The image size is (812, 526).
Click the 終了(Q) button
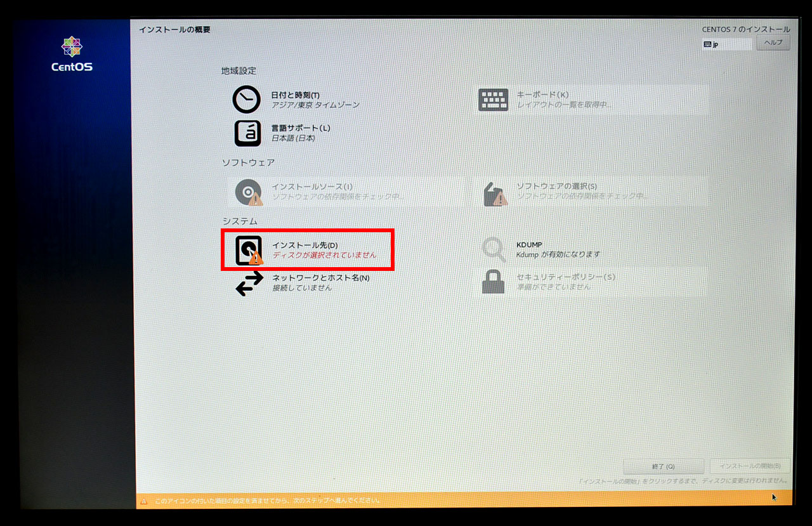click(x=664, y=466)
